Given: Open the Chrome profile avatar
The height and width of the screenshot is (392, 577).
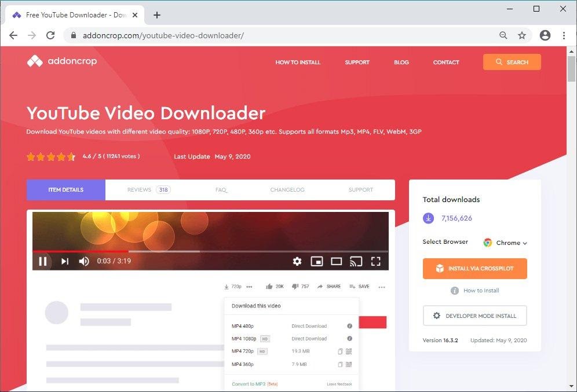Looking at the screenshot, I should [545, 35].
